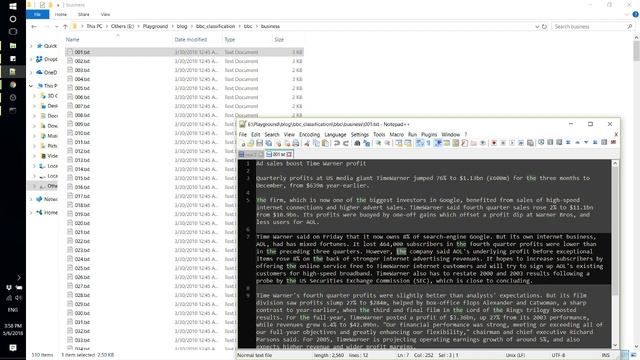The width and height of the screenshot is (640, 360).
Task: Open the Action Center notification icon
Action: point(13,348)
